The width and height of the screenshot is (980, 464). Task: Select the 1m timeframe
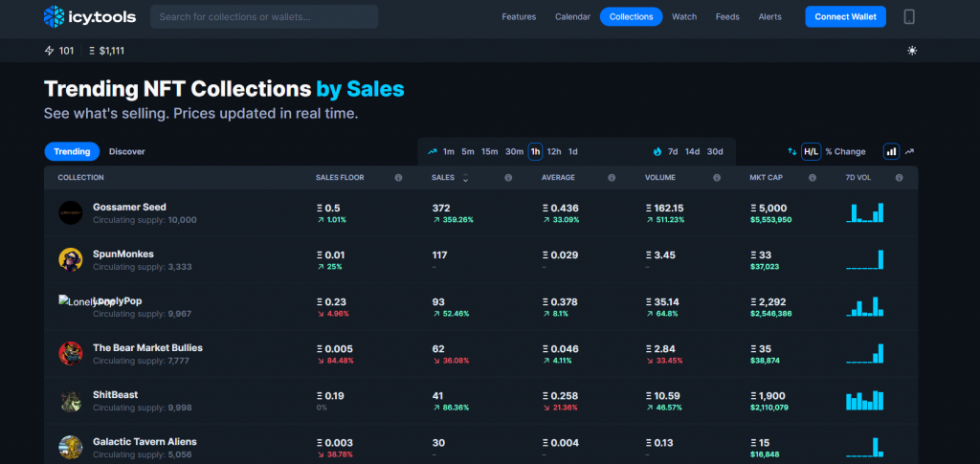449,152
